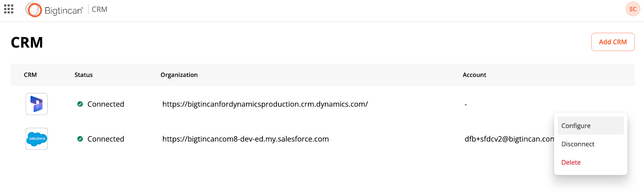Click the Connected status text for Dynamics
The width and height of the screenshot is (644, 193).
pos(106,104)
